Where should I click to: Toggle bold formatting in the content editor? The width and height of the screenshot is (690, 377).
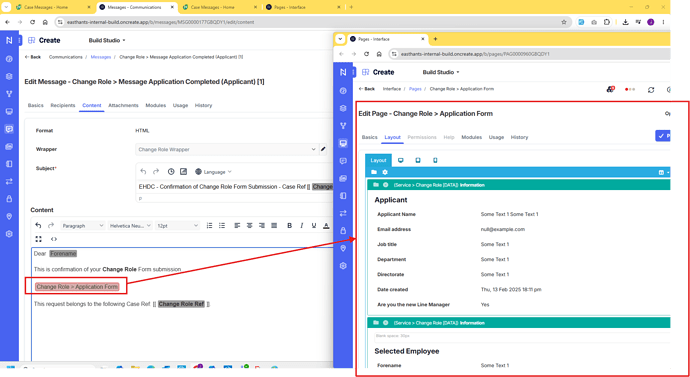coord(290,226)
